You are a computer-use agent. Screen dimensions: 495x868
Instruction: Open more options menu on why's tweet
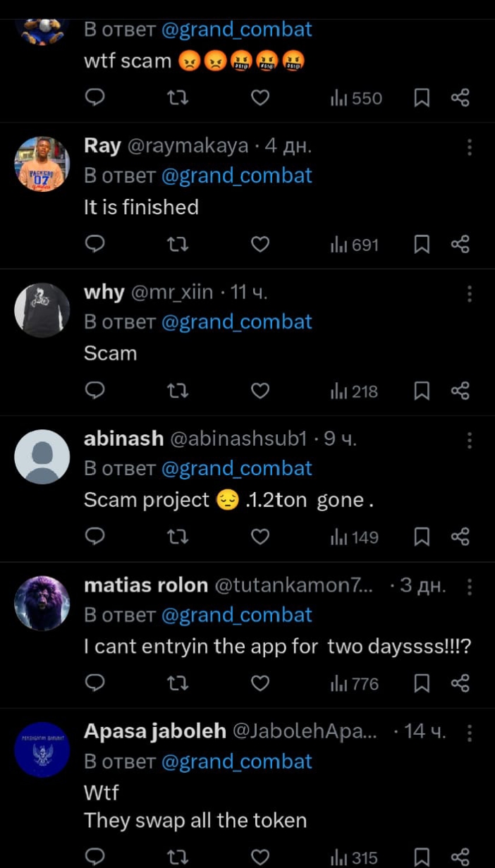coord(469,293)
